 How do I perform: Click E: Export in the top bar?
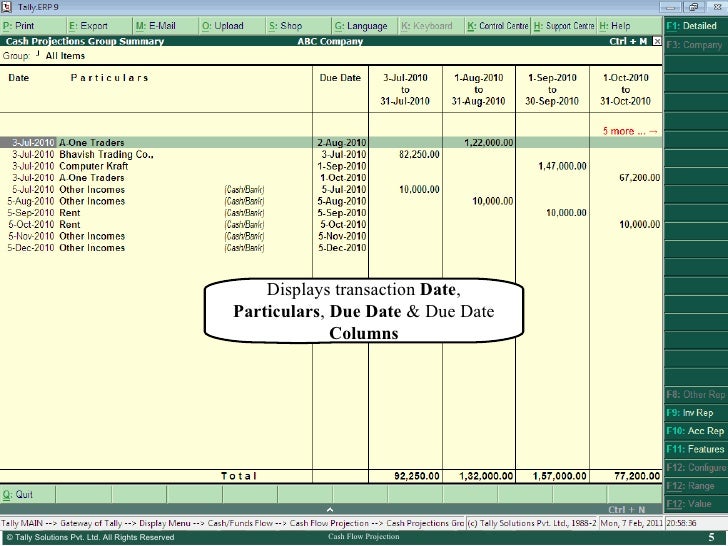coord(99,26)
